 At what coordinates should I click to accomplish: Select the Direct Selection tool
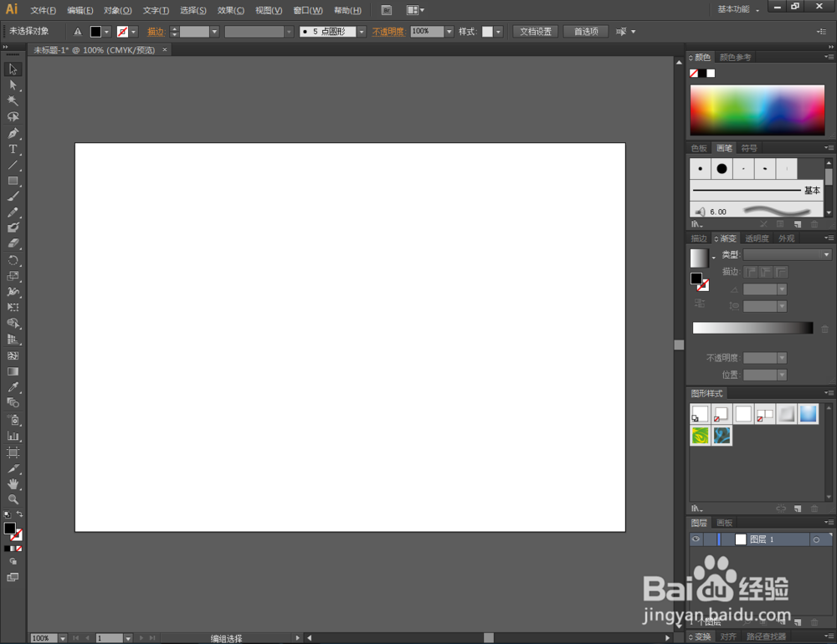[13, 85]
